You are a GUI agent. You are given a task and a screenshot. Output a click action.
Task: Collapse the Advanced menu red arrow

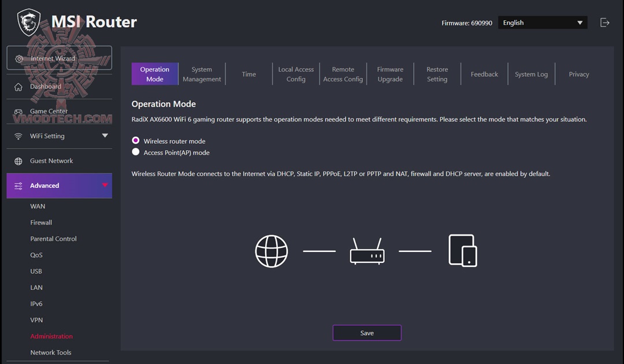[x=105, y=185]
